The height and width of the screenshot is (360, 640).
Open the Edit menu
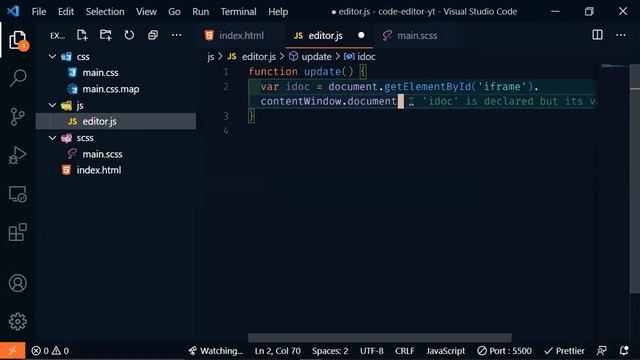66,11
